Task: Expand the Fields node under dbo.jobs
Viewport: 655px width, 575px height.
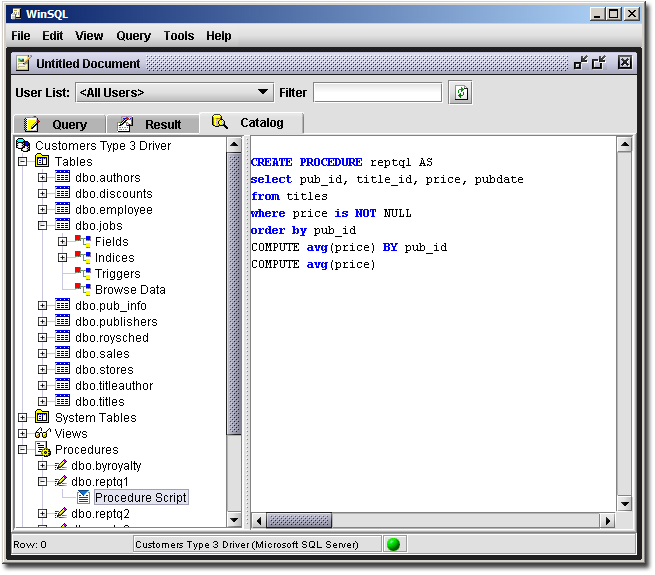Action: [x=62, y=242]
